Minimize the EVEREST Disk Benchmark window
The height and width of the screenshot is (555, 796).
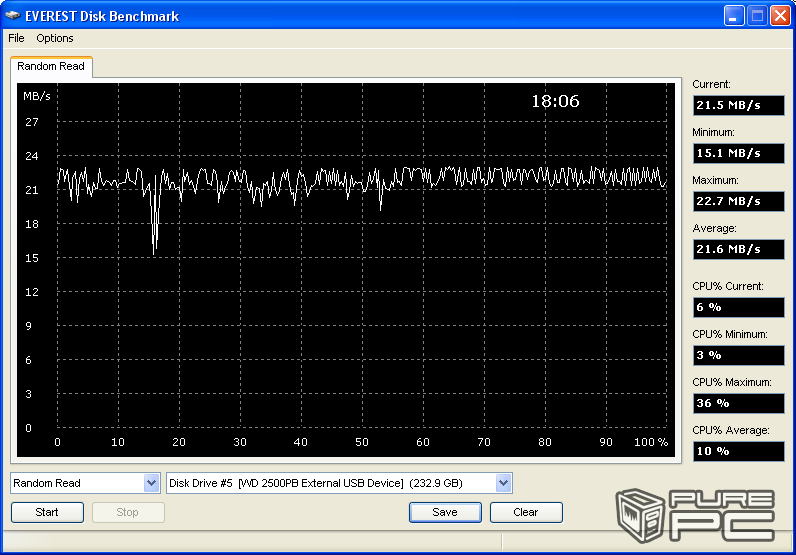[734, 16]
